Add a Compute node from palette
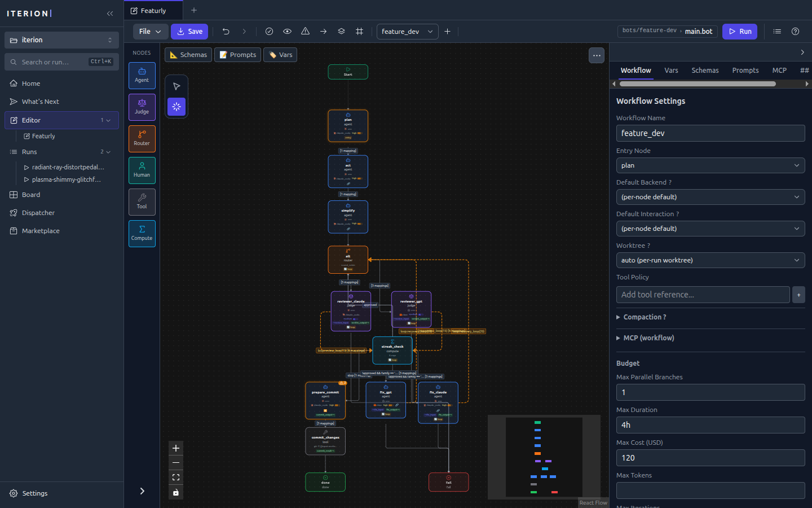 click(x=142, y=233)
